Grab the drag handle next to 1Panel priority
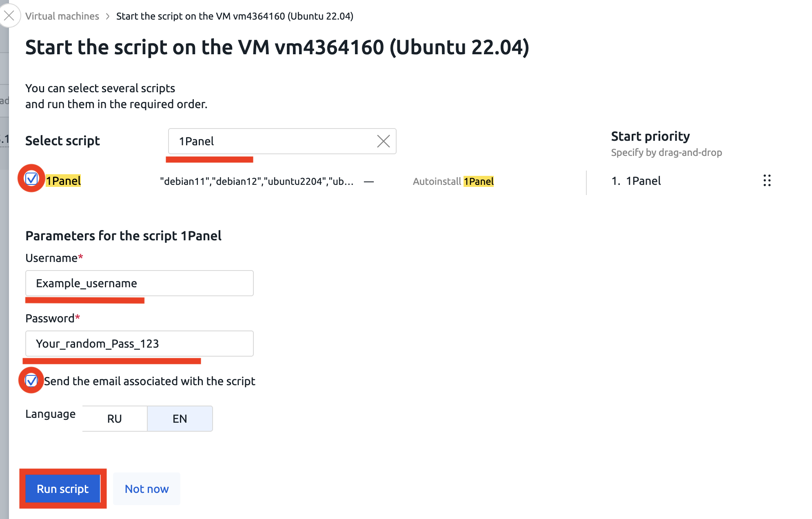Viewport: 812px width, 519px height. (767, 180)
